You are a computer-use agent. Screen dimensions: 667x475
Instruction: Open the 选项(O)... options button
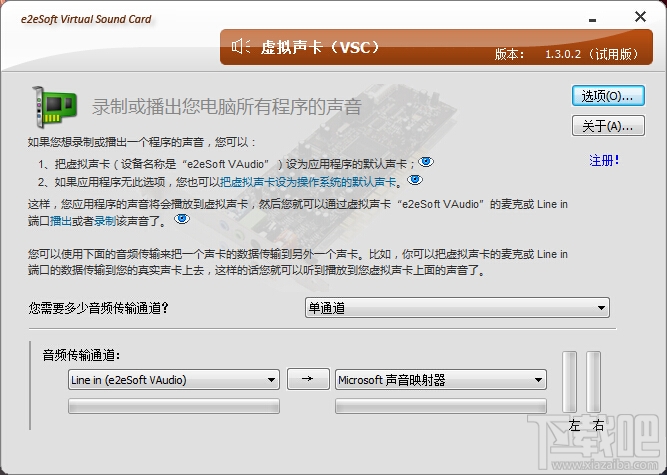(608, 96)
